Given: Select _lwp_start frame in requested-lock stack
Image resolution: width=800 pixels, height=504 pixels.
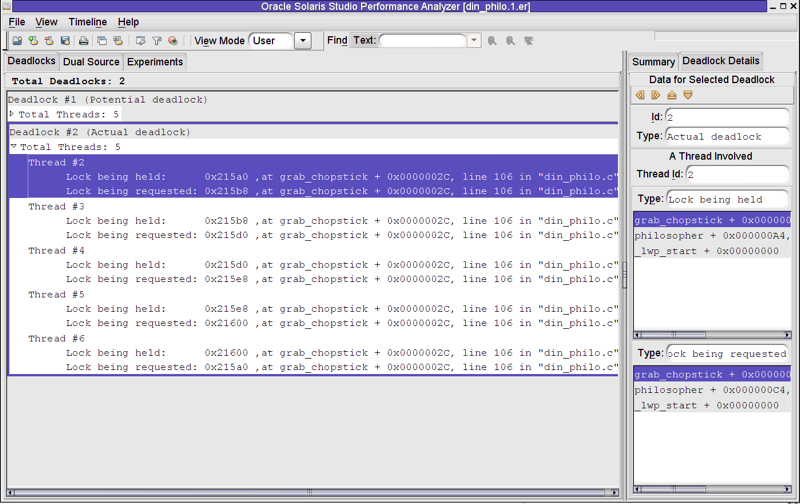Looking at the screenshot, I should point(712,405).
